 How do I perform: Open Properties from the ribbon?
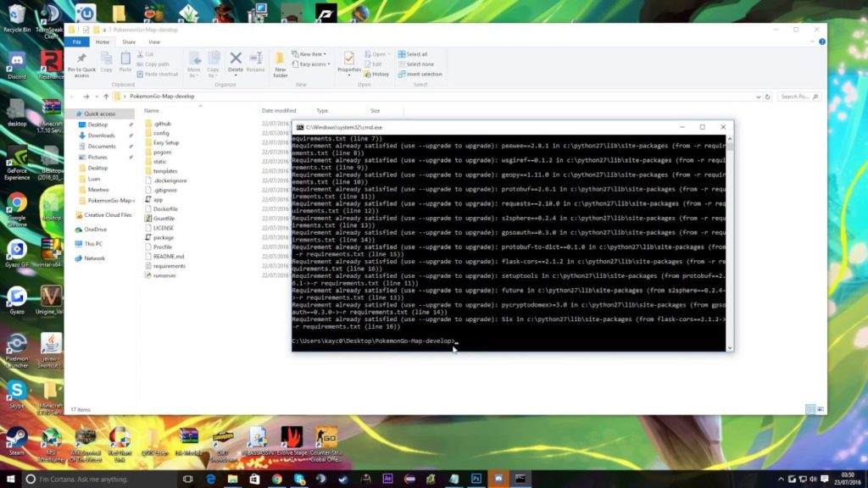pyautogui.click(x=348, y=60)
